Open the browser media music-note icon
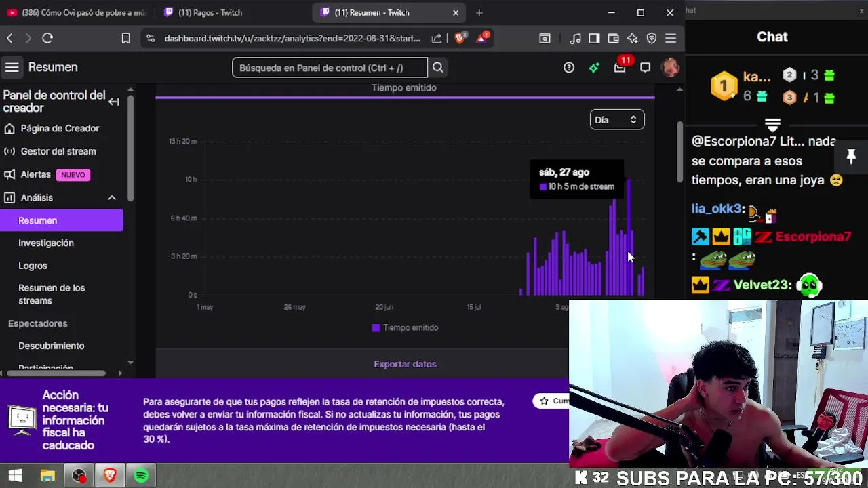The height and width of the screenshot is (488, 868). (576, 39)
